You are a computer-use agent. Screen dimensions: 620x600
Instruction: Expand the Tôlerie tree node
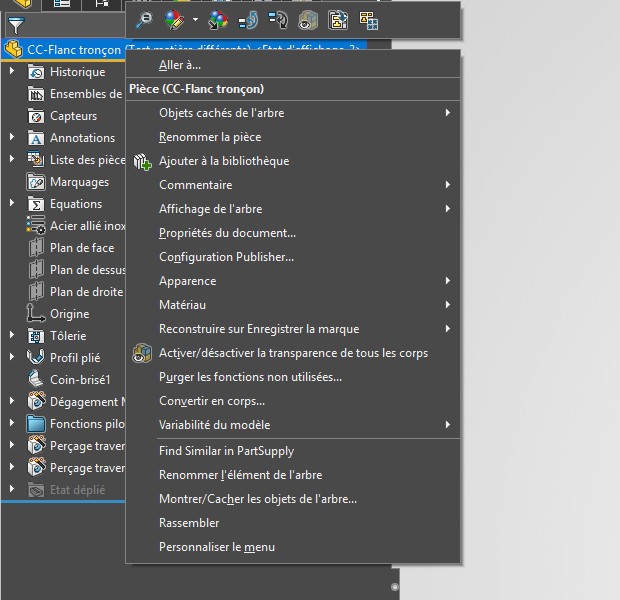12,335
